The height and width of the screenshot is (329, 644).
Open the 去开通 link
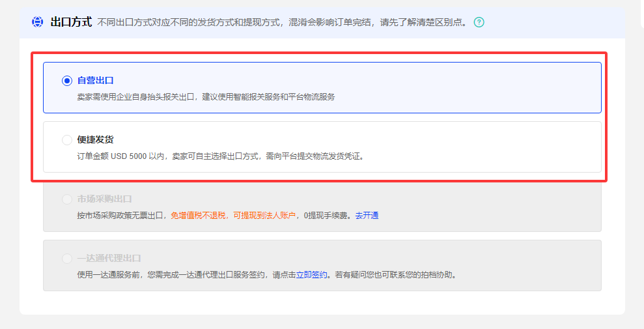tap(367, 215)
